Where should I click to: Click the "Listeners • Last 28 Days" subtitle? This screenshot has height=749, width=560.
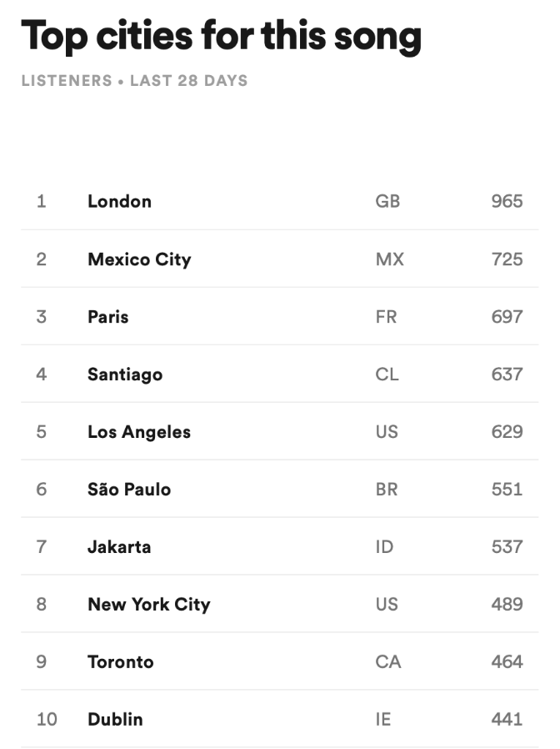[x=134, y=81]
